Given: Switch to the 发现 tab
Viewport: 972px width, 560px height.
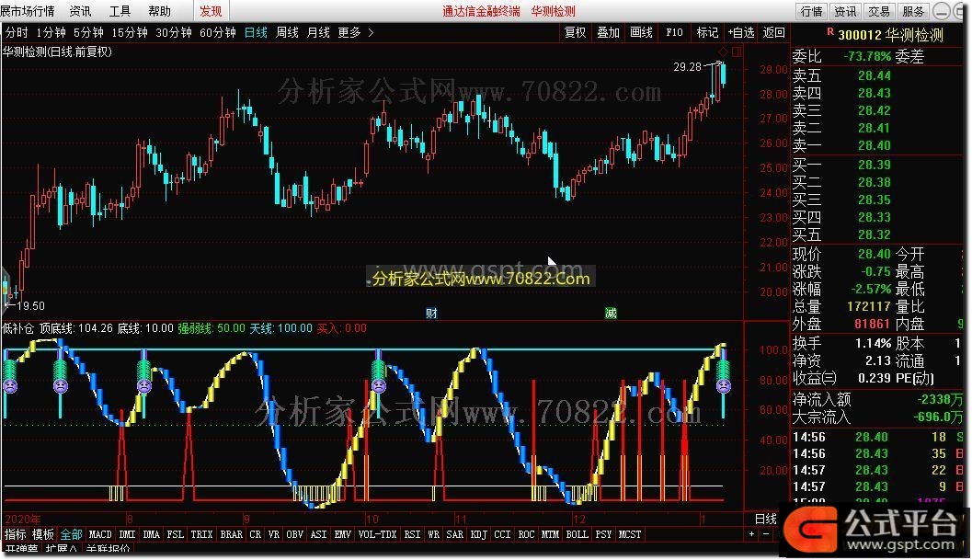Looking at the screenshot, I should click(x=211, y=11).
